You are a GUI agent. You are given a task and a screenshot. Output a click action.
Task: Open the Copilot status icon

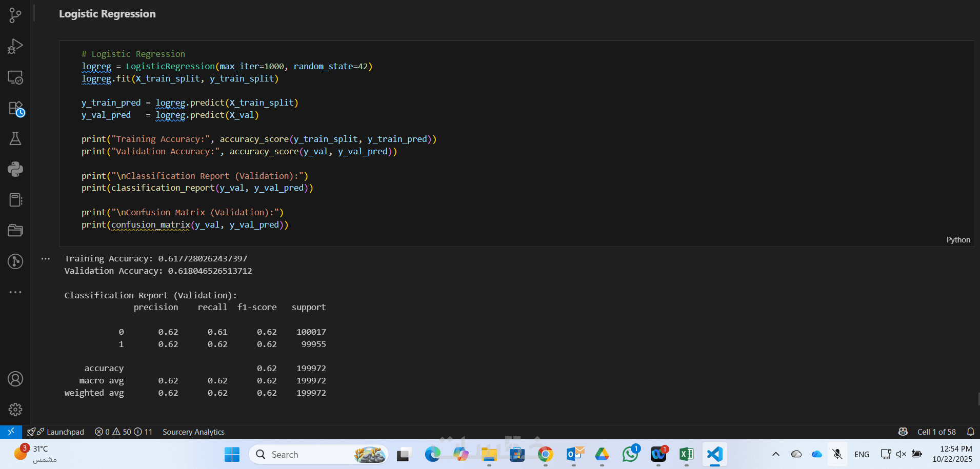[x=903, y=432]
